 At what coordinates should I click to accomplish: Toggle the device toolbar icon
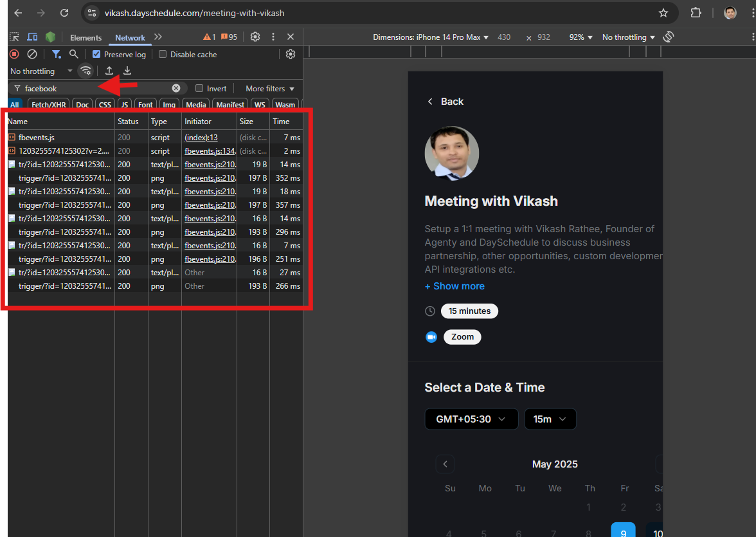[x=32, y=37]
